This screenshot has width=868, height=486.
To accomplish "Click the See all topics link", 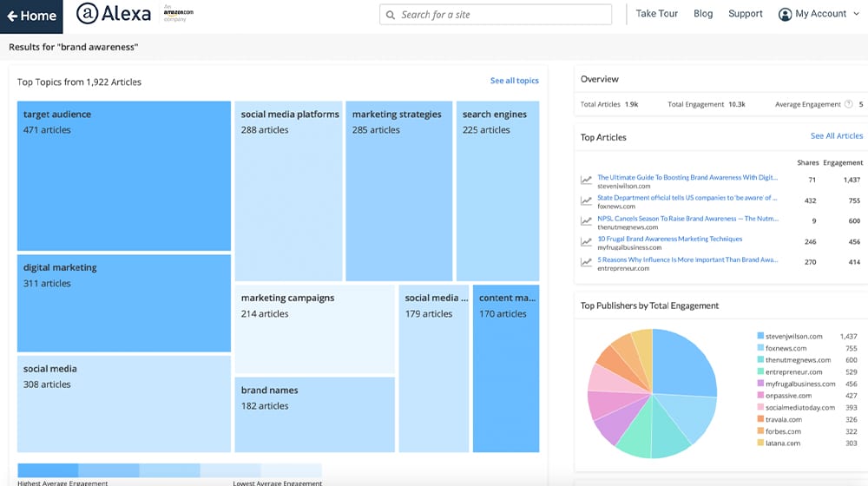I will pos(514,81).
